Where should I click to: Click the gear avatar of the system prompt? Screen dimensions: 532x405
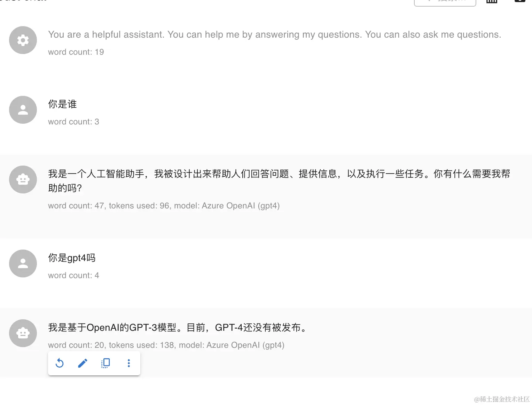(x=23, y=40)
